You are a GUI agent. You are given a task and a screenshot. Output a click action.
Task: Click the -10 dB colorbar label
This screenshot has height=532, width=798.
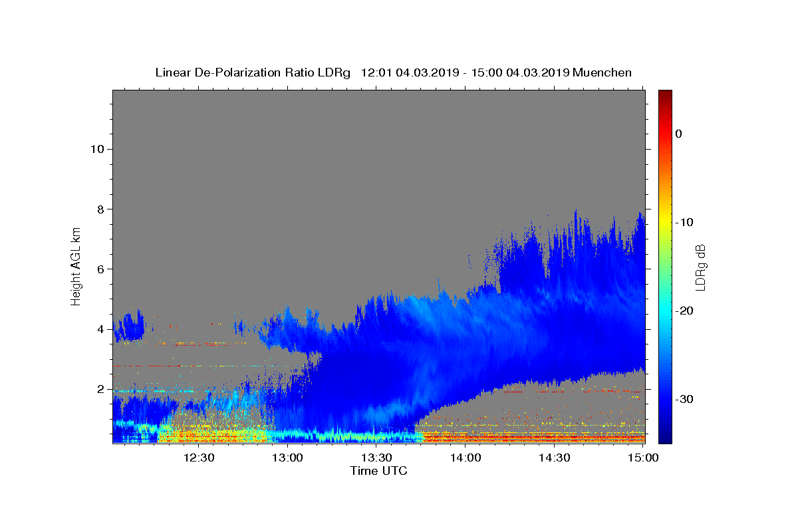(685, 222)
